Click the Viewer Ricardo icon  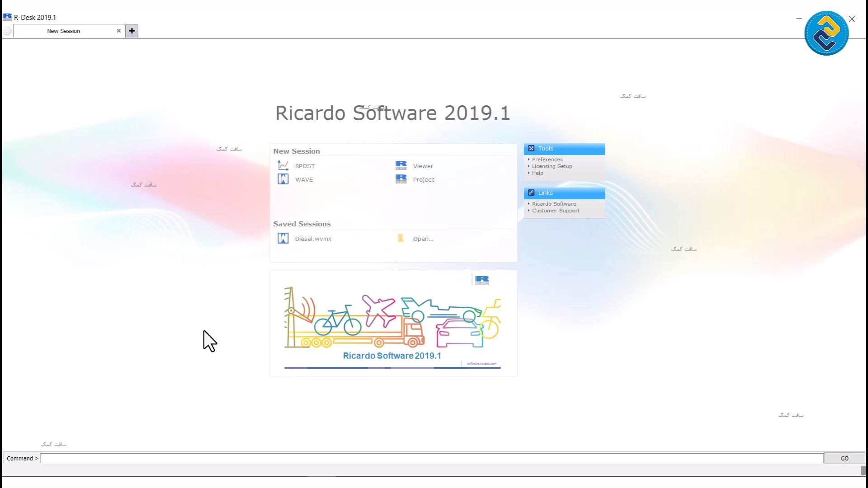(x=401, y=165)
